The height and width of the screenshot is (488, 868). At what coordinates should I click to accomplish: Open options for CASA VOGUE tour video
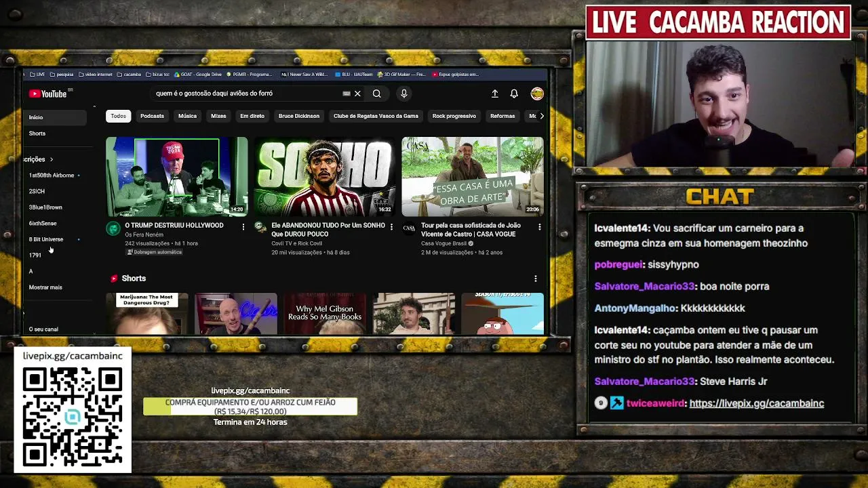click(539, 226)
